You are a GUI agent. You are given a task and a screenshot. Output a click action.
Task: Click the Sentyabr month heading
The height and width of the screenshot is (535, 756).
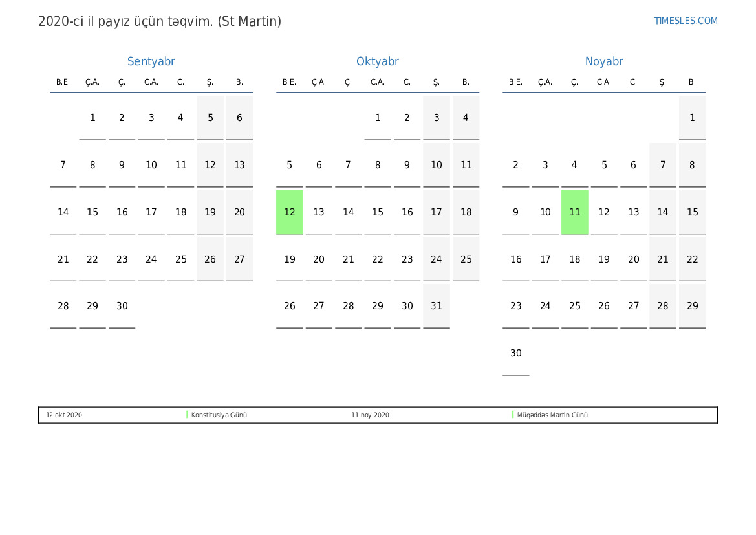click(x=151, y=61)
